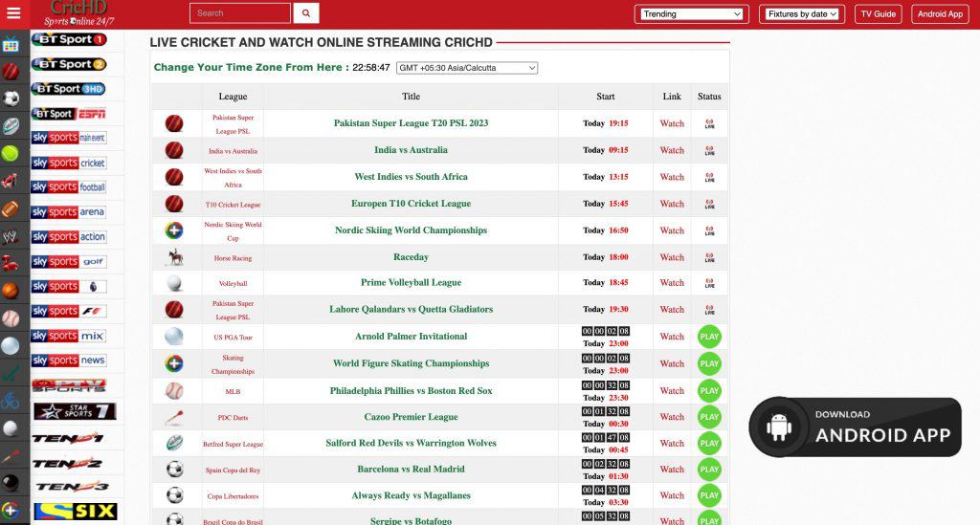980x525 pixels.
Task: Click PLAY for Salford vs Warrington
Action: 709,443
